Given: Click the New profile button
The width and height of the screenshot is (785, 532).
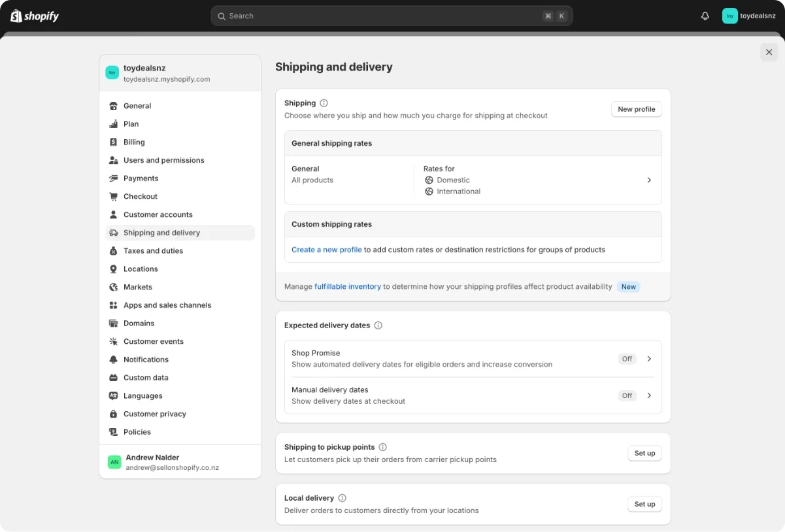Looking at the screenshot, I should tap(637, 109).
